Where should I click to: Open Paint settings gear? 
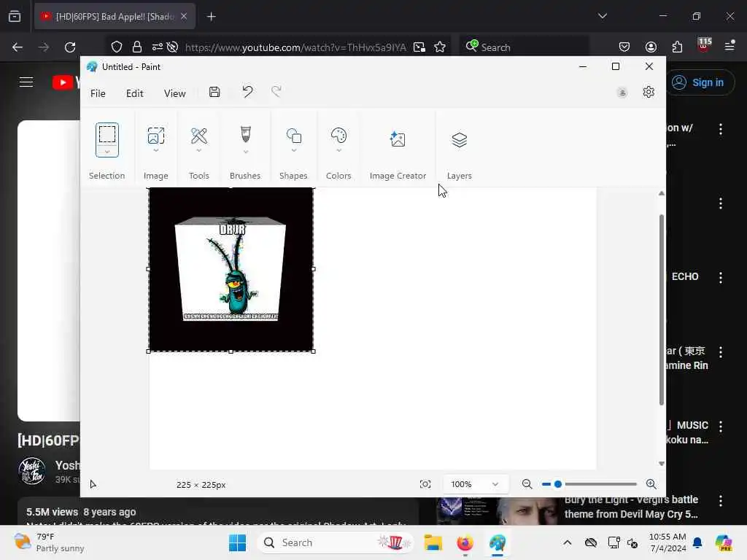(x=649, y=92)
